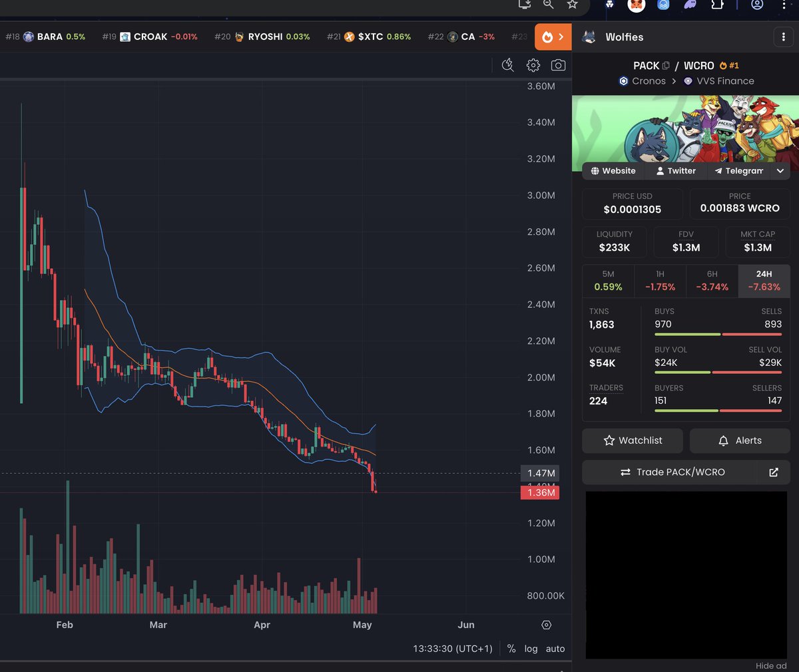Click the May label on time axis
Image resolution: width=799 pixels, height=672 pixels.
pyautogui.click(x=362, y=625)
